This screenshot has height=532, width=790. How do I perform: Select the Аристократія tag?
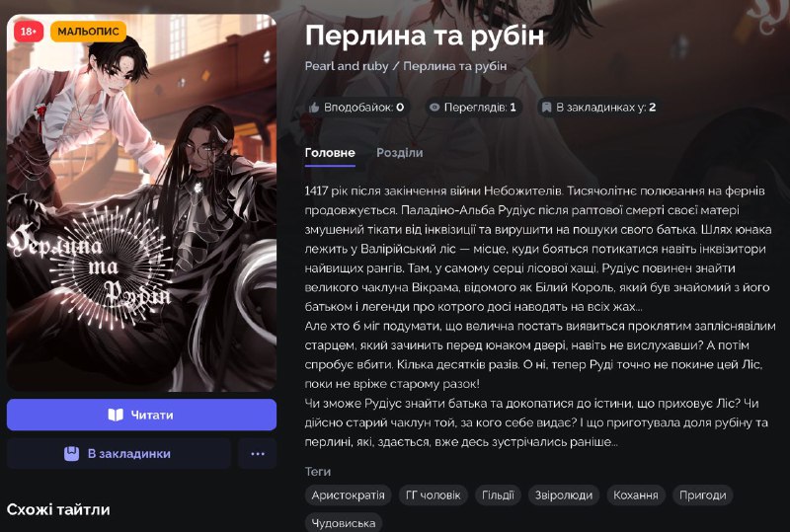349,495
